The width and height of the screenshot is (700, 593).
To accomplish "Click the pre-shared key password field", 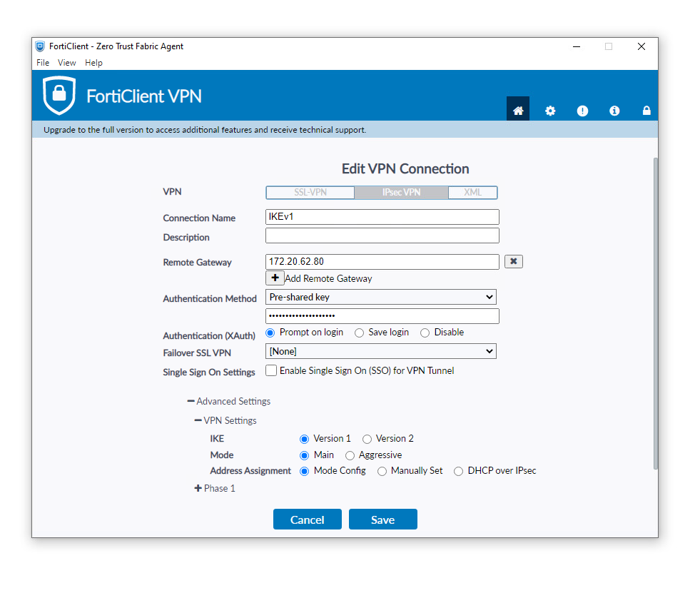I will coord(382,316).
